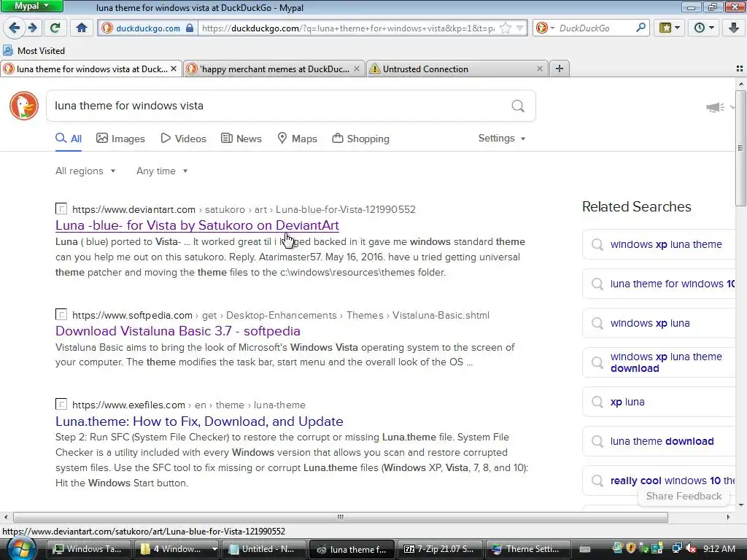
Task: Go forward with the browser forward arrow
Action: coord(33,28)
